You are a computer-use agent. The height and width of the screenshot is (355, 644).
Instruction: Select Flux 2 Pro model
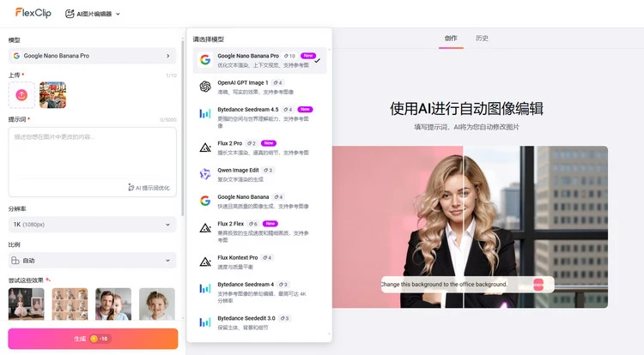pos(259,147)
